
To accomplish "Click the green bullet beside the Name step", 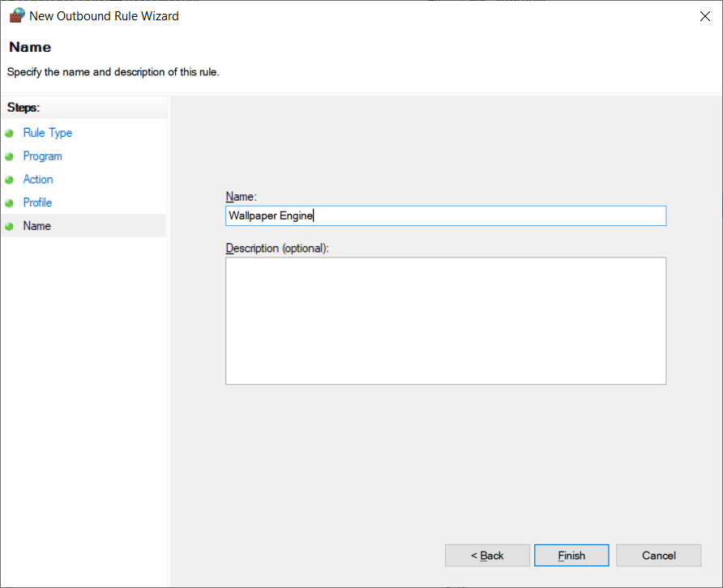I will (10, 227).
